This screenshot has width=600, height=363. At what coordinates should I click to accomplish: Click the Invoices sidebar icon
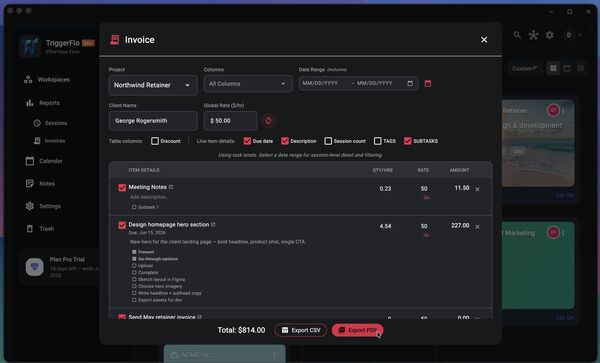click(x=37, y=141)
